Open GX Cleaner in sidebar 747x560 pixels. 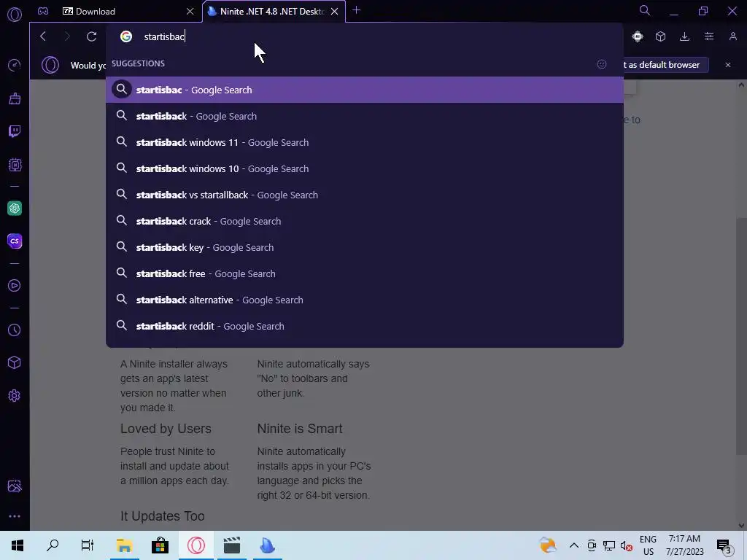[x=15, y=98]
